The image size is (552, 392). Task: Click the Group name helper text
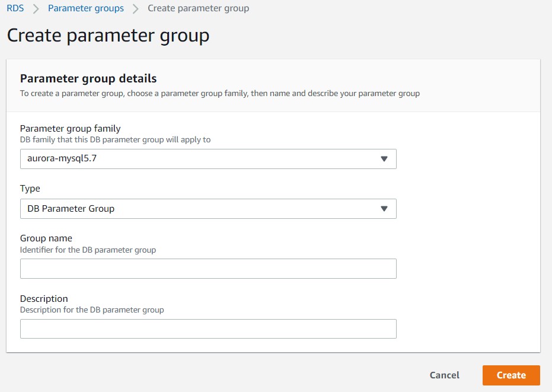pos(87,250)
